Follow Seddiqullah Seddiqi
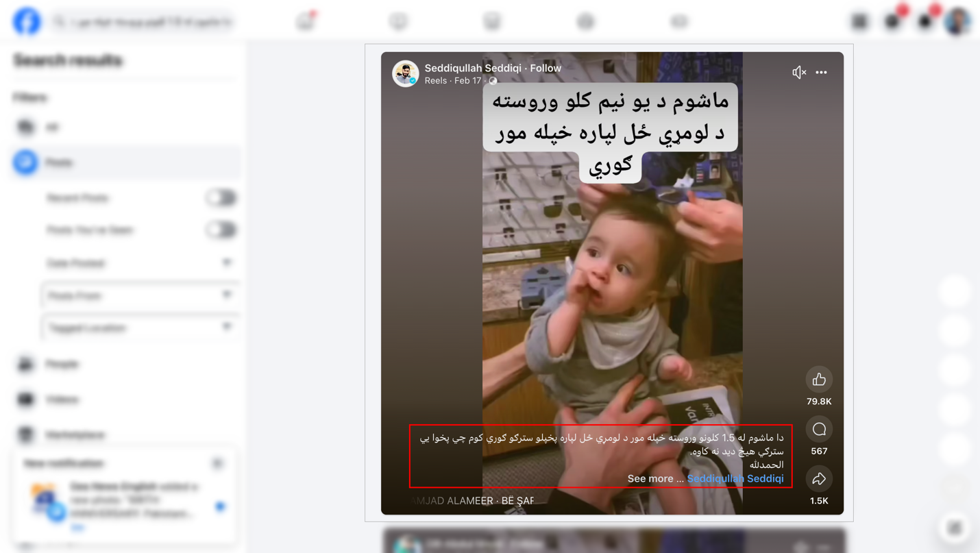This screenshot has width=980, height=553. tap(546, 68)
